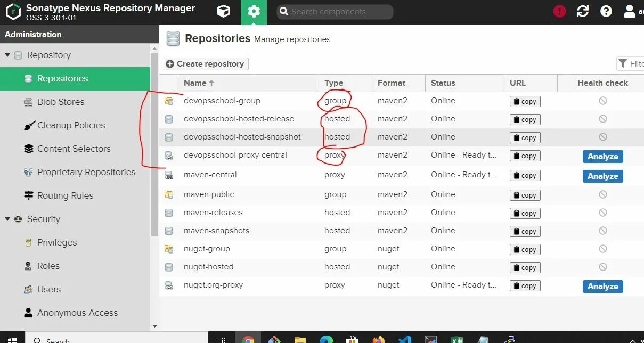Click proxy icon of maven-central row
Screen dimensions: 644x343
(x=169, y=175)
